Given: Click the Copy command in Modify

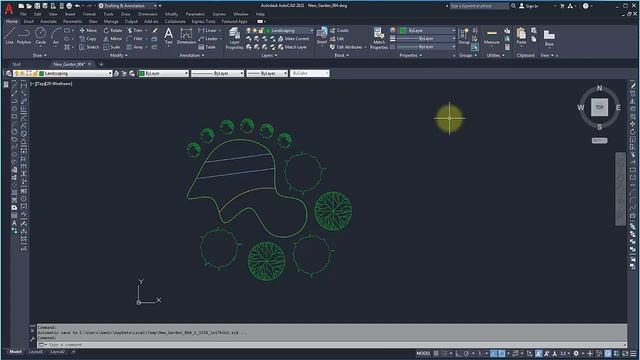Looking at the screenshot, I should [88, 39].
